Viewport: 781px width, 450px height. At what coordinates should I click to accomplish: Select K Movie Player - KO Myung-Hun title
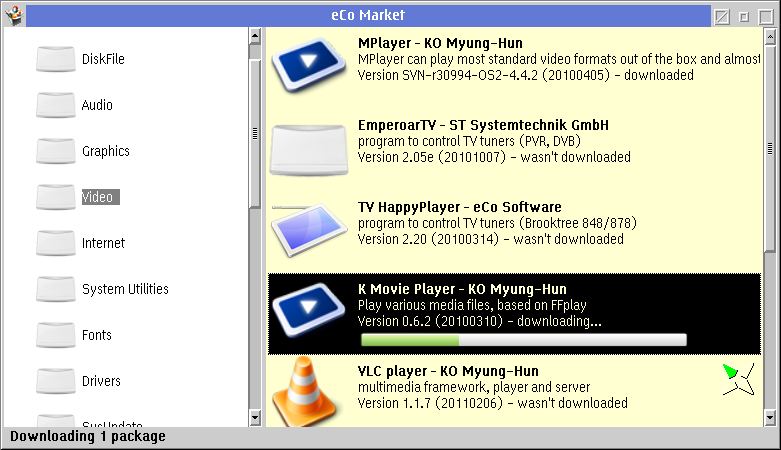click(x=462, y=289)
